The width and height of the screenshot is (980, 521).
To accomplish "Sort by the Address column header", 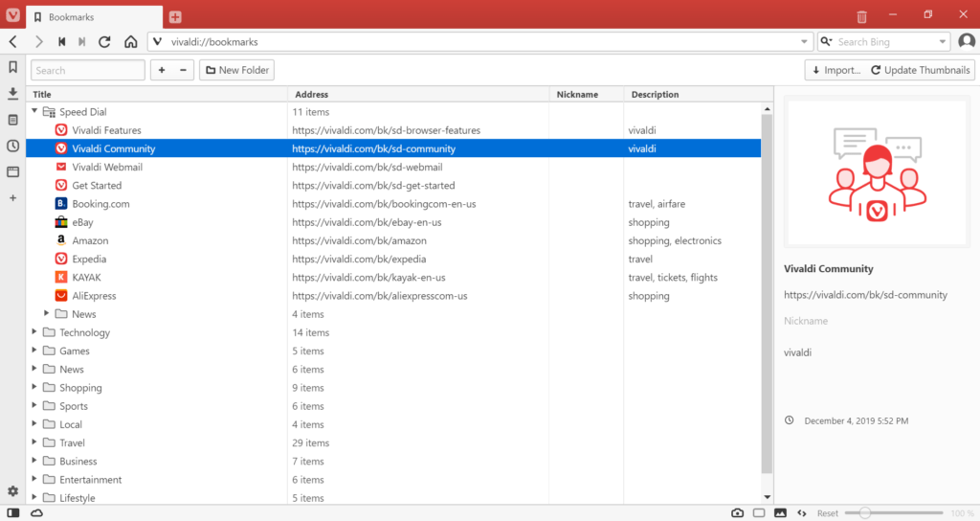I will 418,95.
